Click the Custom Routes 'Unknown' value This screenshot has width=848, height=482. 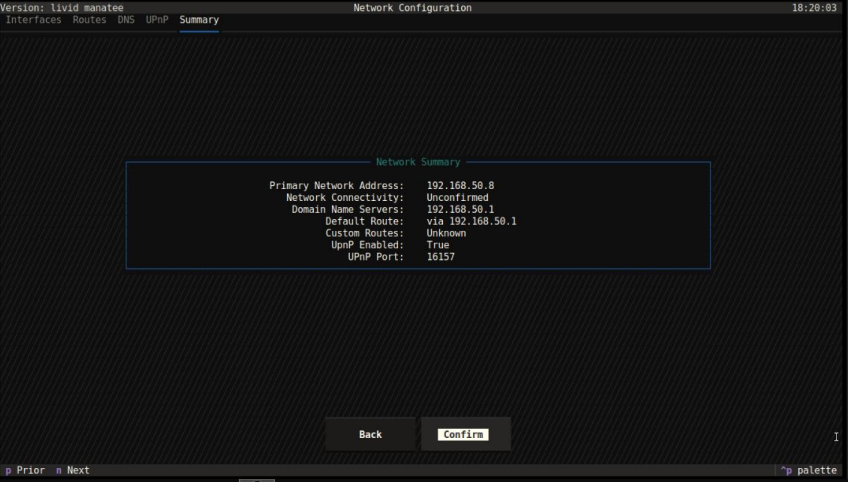[x=446, y=233]
